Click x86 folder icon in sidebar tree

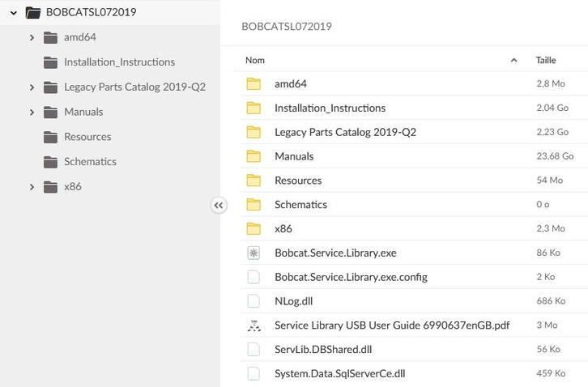50,187
